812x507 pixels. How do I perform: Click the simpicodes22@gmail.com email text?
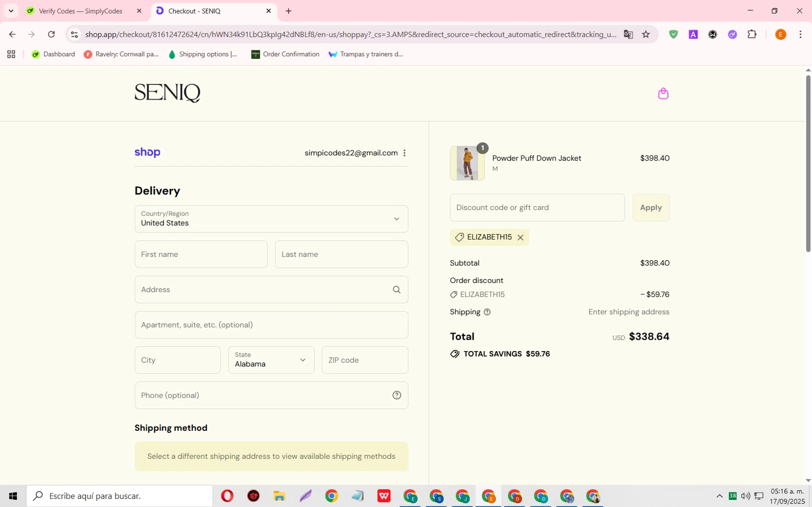[x=351, y=153]
